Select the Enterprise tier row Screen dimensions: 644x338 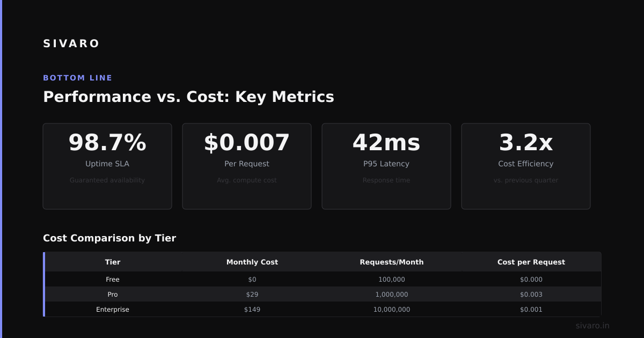tap(323, 310)
